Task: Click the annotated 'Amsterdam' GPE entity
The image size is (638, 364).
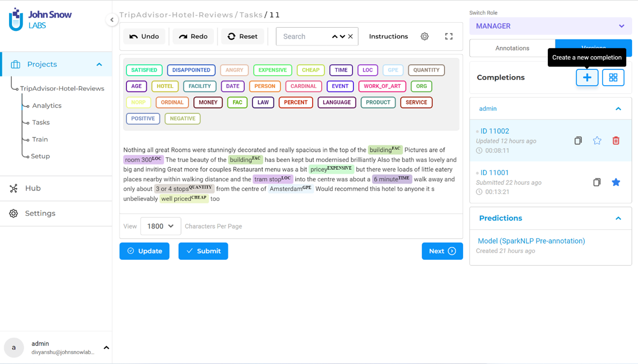Action: 290,189
